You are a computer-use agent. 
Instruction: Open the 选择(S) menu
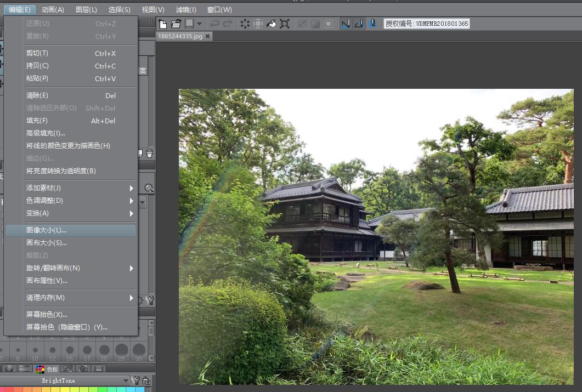pos(119,10)
